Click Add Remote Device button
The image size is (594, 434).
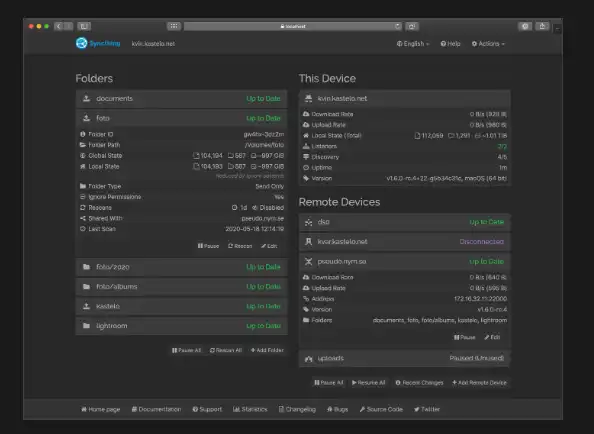pos(479,383)
